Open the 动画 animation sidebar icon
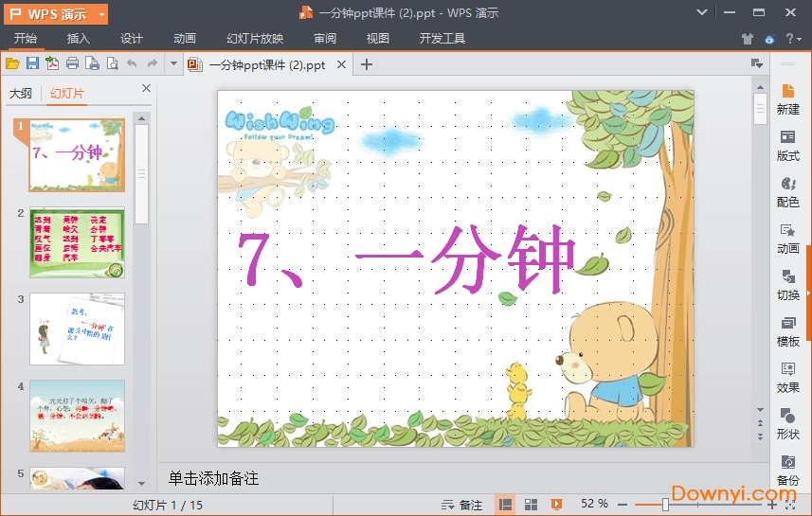 (x=787, y=239)
